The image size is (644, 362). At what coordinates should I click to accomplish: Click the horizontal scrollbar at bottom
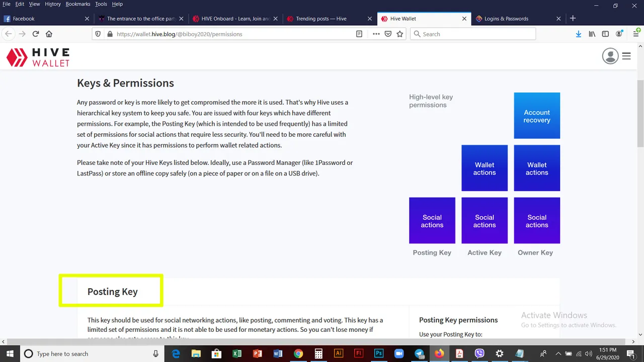pyautogui.click(x=317, y=342)
